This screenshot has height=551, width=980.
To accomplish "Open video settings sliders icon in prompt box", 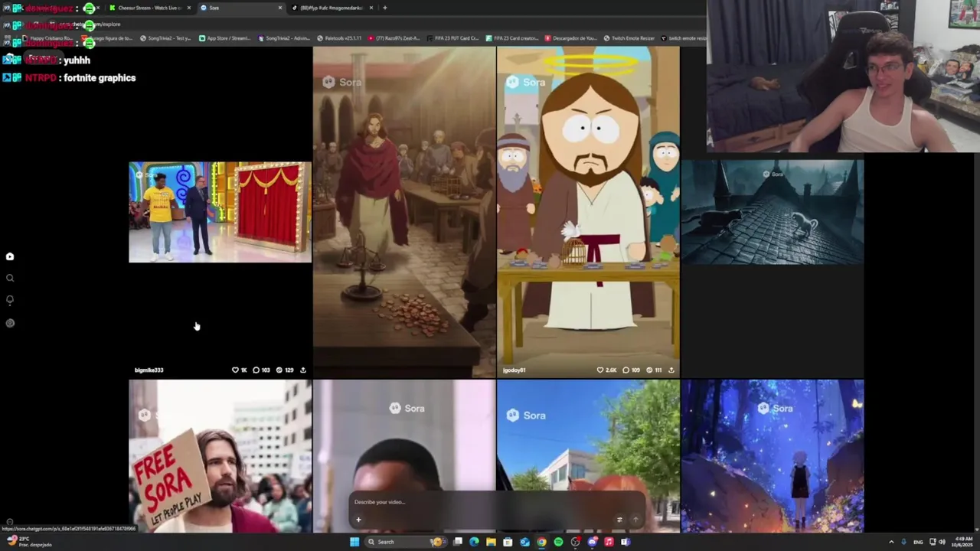I will coord(619,520).
